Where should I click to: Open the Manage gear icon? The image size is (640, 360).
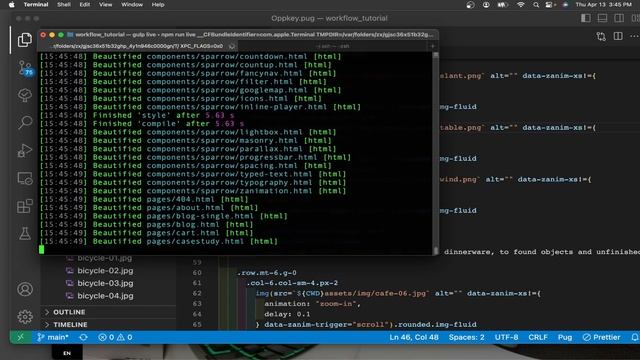24,316
